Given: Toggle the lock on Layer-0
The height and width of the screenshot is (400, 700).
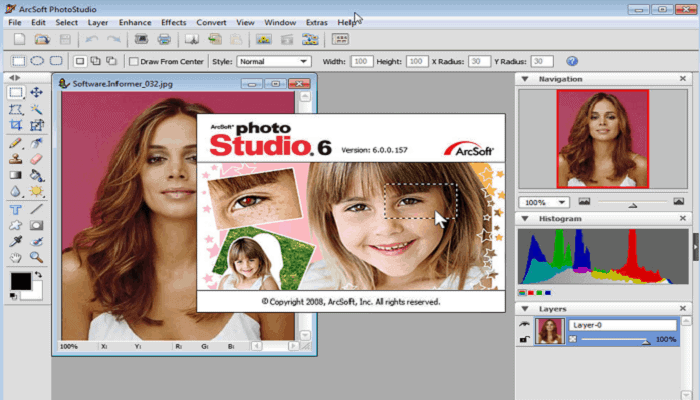Looking at the screenshot, I should coord(525,340).
